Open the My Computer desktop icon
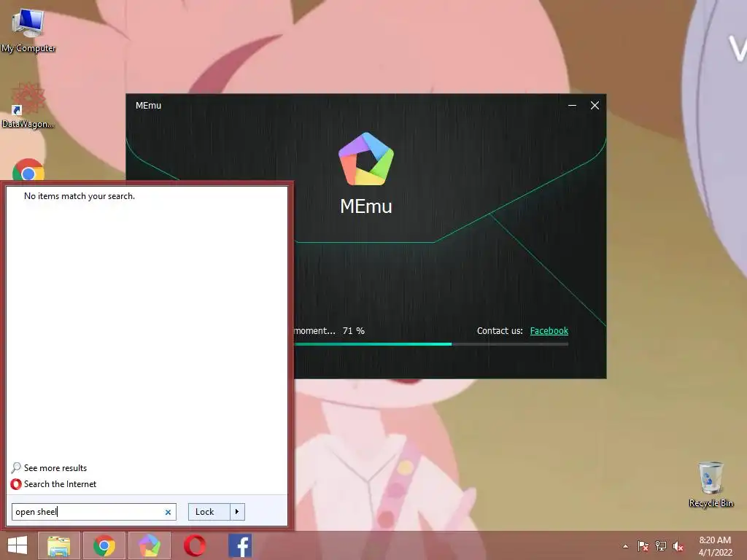This screenshot has width=747, height=560. point(28,30)
